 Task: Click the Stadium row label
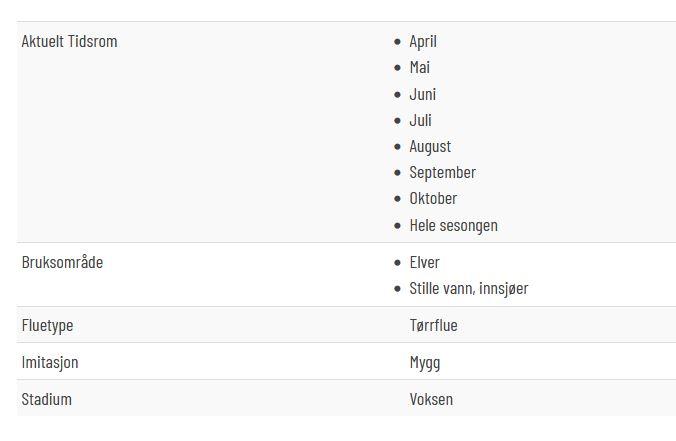click(47, 400)
